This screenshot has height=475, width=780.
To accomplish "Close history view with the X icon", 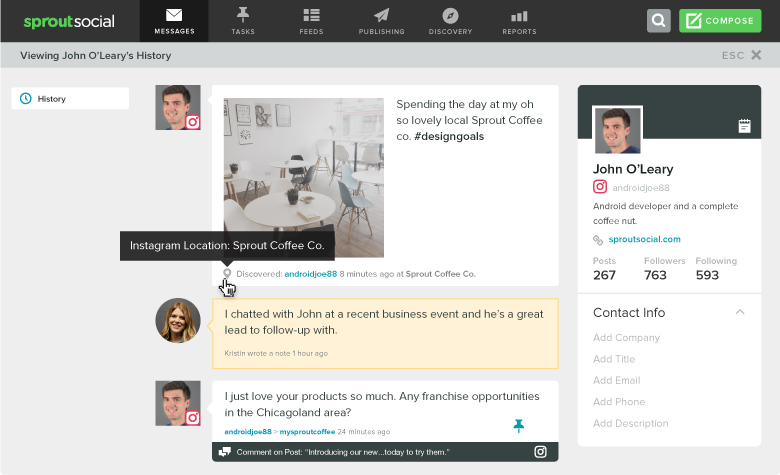I will pos(756,55).
